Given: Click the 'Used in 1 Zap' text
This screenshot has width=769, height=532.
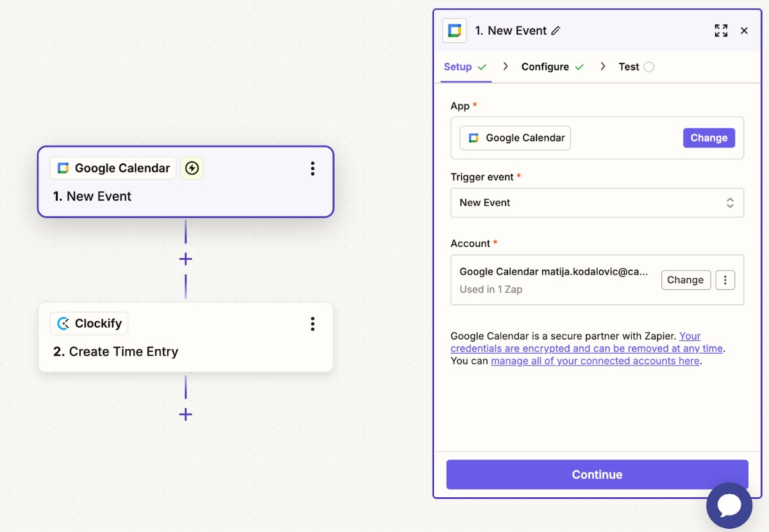Looking at the screenshot, I should (491, 289).
